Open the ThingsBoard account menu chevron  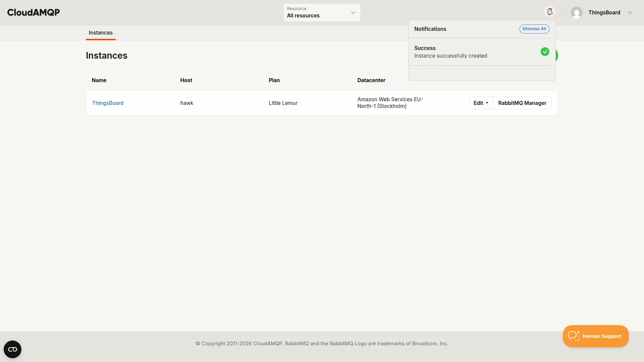click(630, 13)
